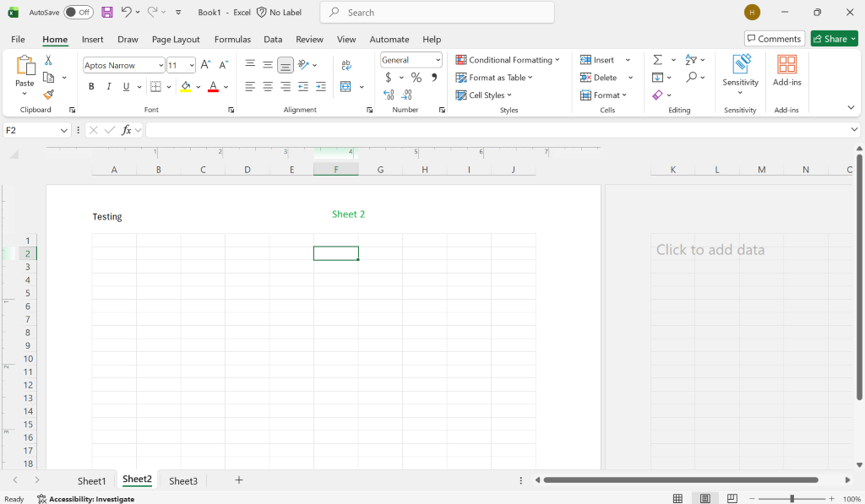Click the Increase Font Size icon
The height and width of the screenshot is (504, 865).
tap(205, 65)
